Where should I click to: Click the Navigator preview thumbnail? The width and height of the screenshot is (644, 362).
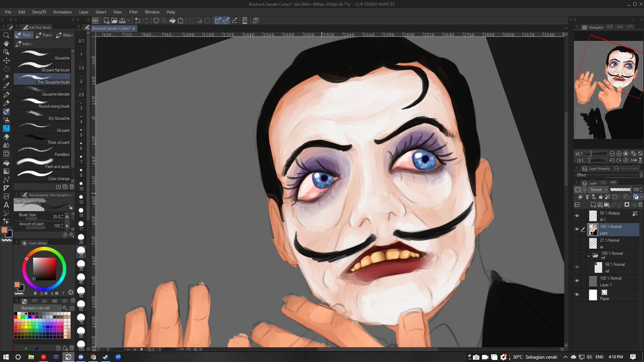609,91
